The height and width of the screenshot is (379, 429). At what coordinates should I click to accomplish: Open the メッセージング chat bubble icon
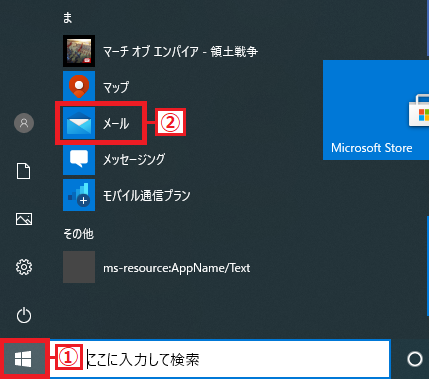click(x=79, y=159)
